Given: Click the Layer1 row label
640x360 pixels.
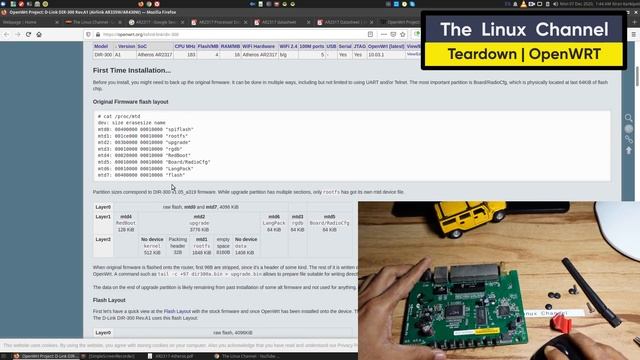Looking at the screenshot, I should (103, 217).
